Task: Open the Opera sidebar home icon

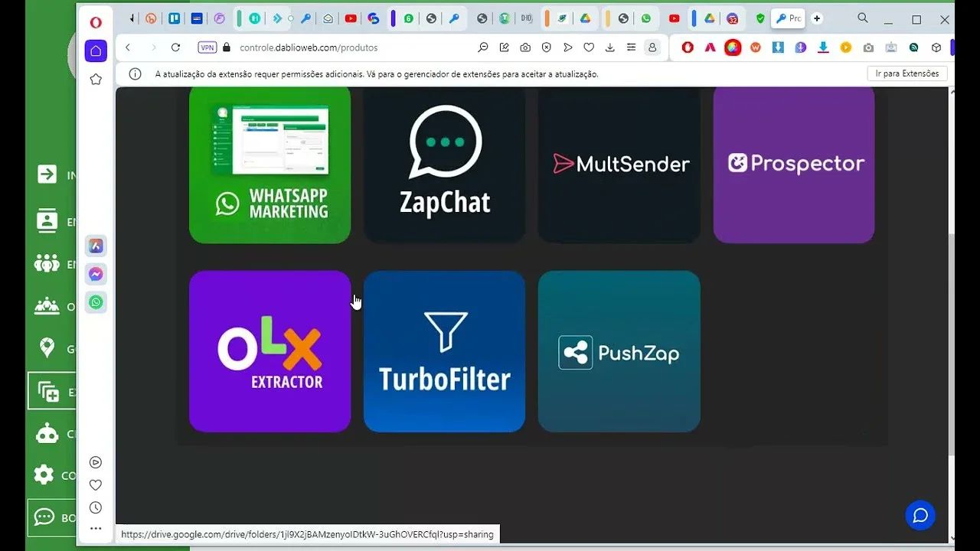Action: pyautogui.click(x=96, y=51)
